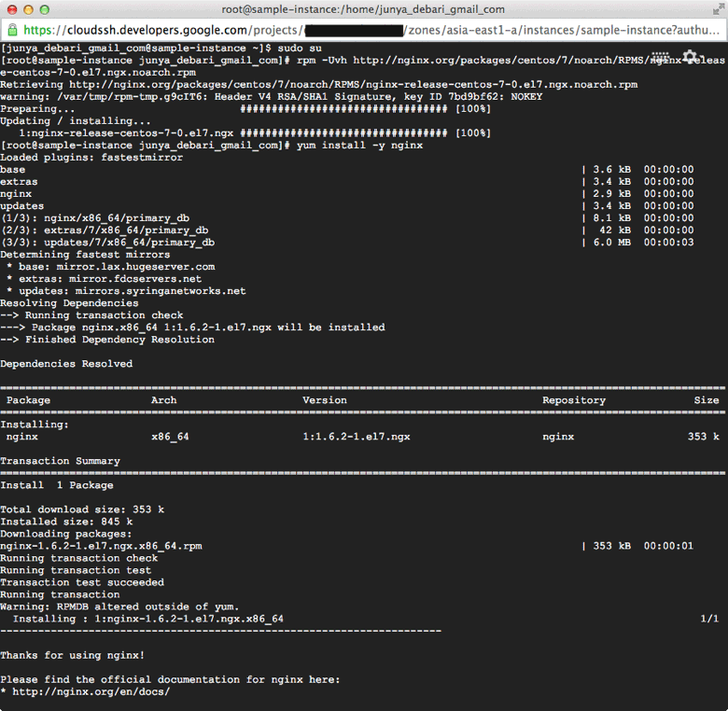Click the 'Dependencies Resolved' line
The image size is (728, 711).
66,364
